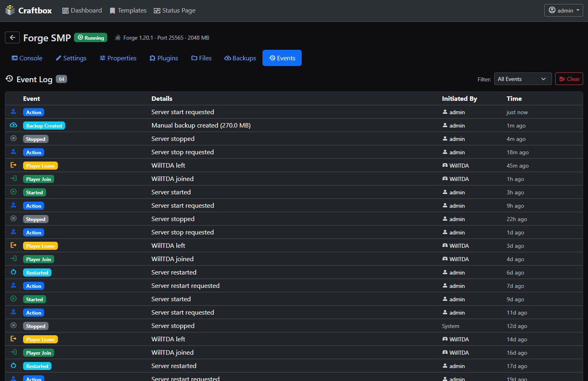Screen dimensions: 588x381
Task: Select the Events tab
Action: tap(282, 58)
